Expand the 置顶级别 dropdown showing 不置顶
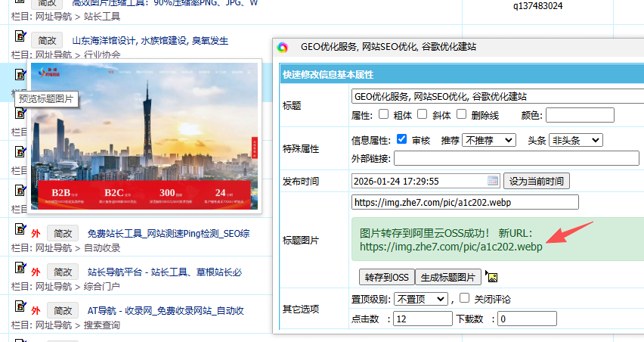Screen dimensions: 644x342 click(x=421, y=299)
